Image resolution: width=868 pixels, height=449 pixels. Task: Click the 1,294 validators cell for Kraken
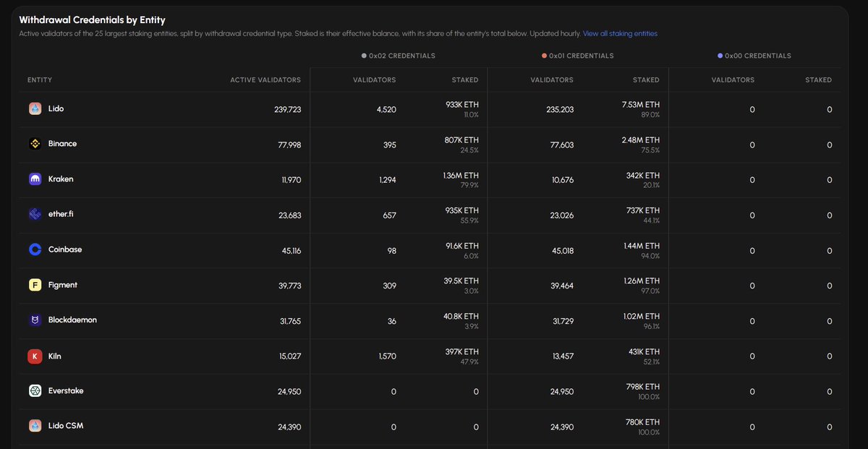coord(388,180)
